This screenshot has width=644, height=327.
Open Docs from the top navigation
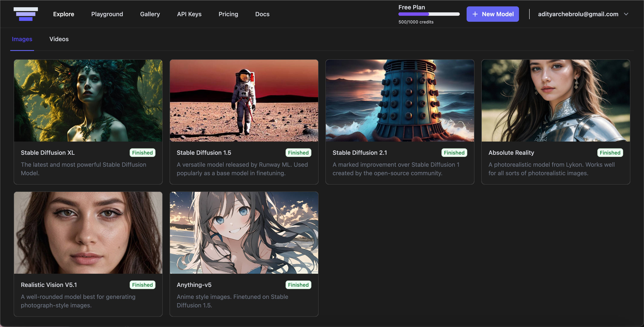262,14
